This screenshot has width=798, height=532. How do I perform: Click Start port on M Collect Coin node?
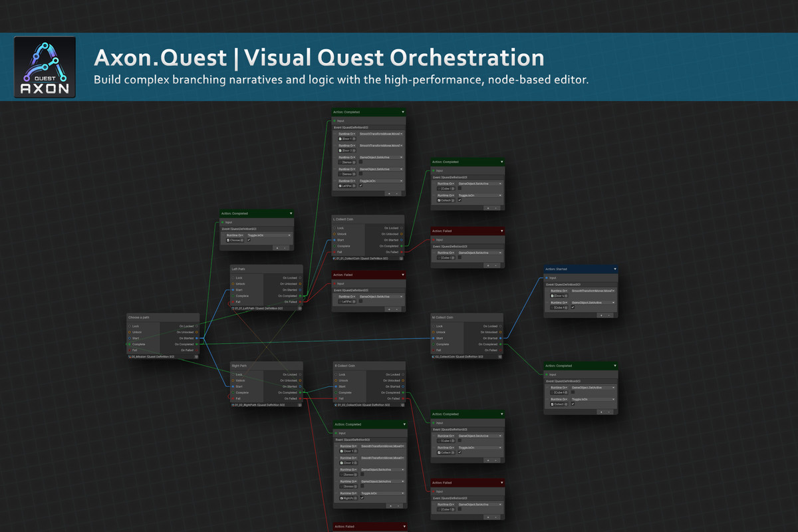point(433,338)
